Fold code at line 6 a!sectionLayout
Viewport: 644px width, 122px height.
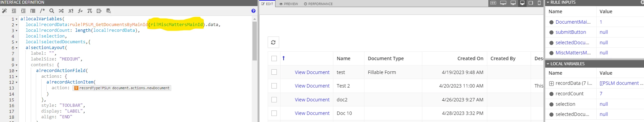click(17, 48)
